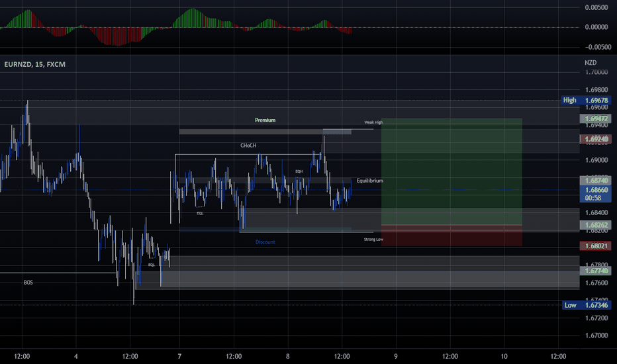Select the Premium zone label
The image size is (617, 364).
tap(265, 120)
